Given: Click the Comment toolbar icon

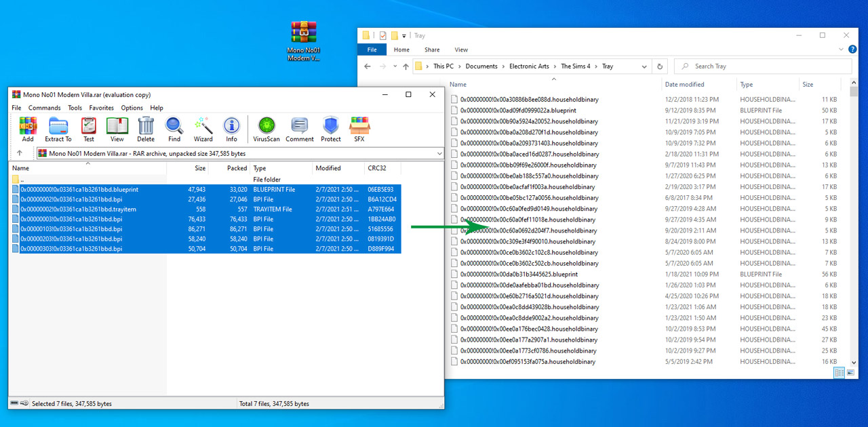Looking at the screenshot, I should click(x=300, y=129).
